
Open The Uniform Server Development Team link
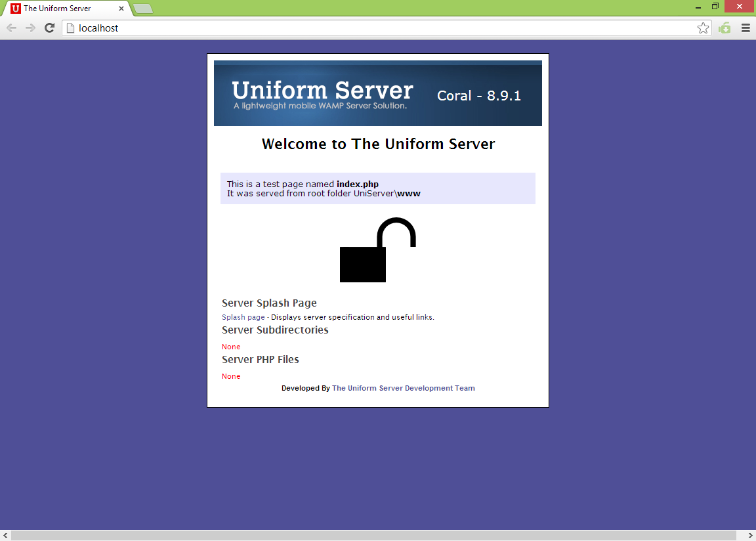click(x=404, y=388)
